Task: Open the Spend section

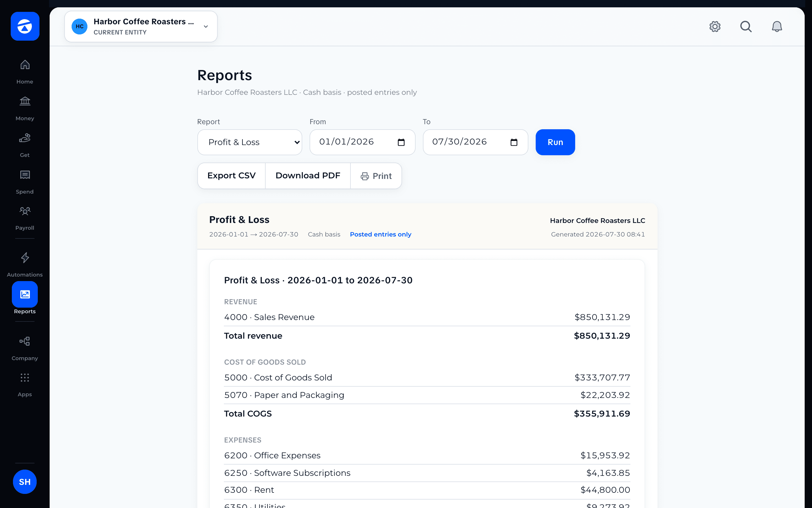Action: [25, 181]
